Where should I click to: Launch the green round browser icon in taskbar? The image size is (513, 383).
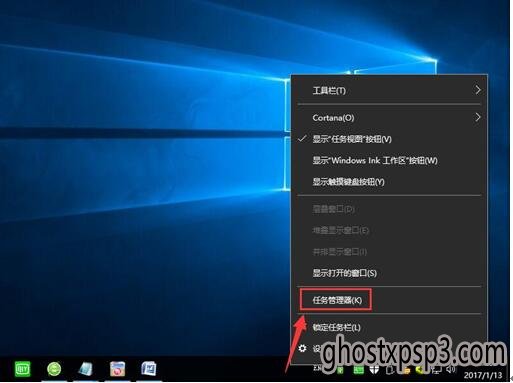pyautogui.click(x=54, y=369)
